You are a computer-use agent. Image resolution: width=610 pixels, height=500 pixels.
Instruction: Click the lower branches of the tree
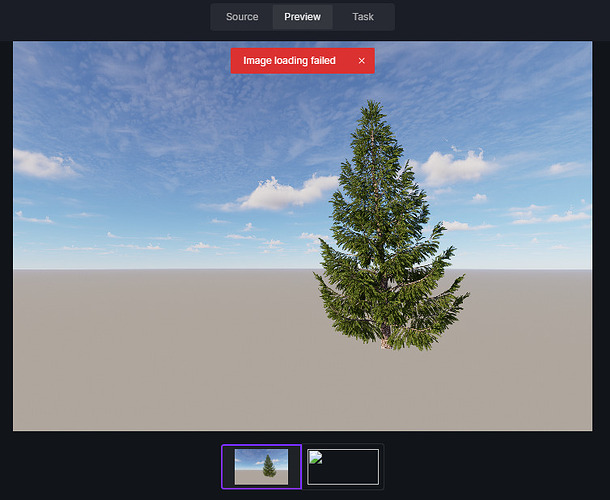click(x=390, y=300)
